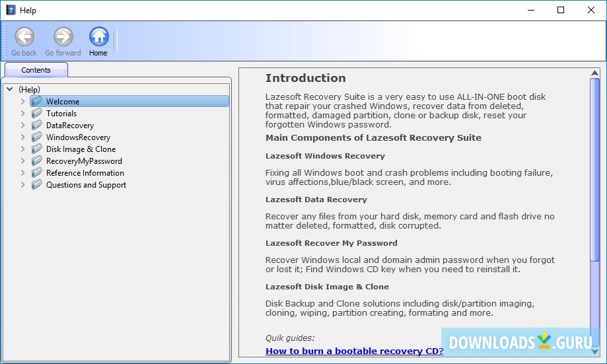Click the Go back arrow icon
607x364 pixels.
[24, 37]
